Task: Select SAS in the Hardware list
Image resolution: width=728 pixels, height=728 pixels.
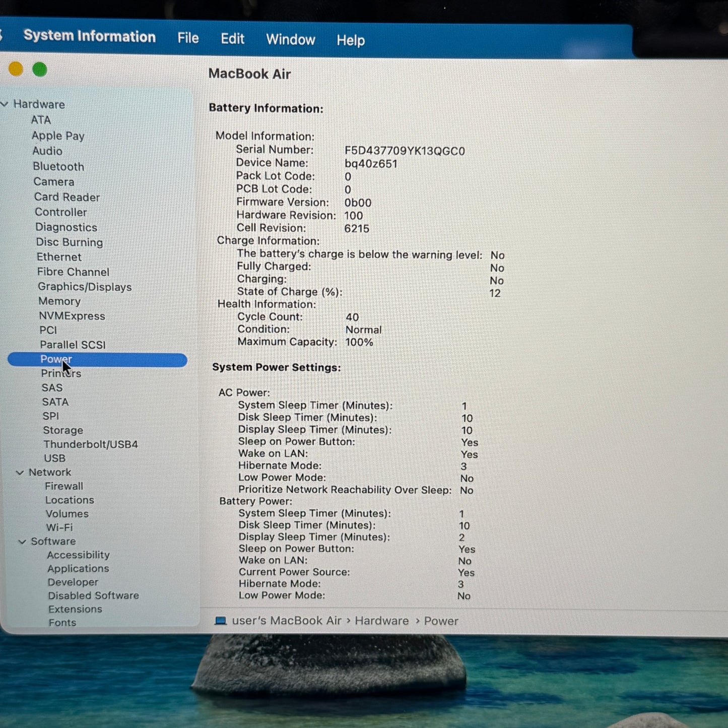Action: point(52,388)
